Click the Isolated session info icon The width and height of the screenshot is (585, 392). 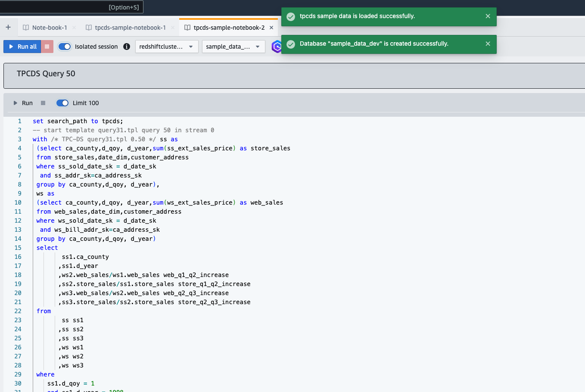click(x=127, y=47)
